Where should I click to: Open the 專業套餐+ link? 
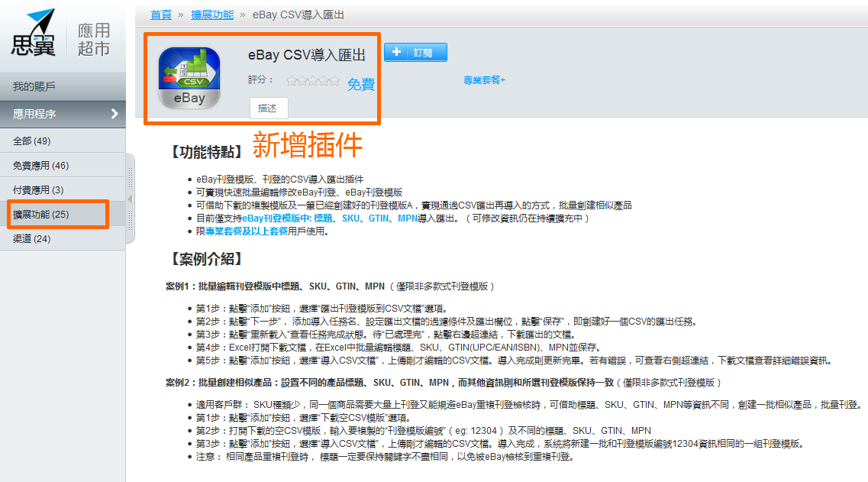484,80
